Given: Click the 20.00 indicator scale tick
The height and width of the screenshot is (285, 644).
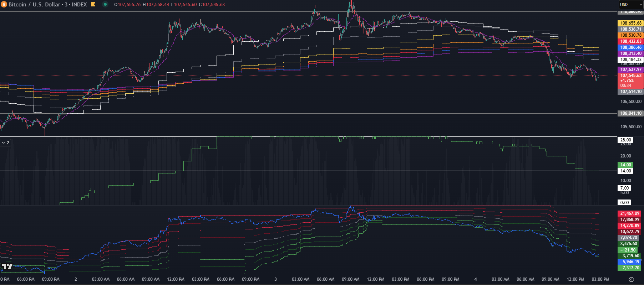Looking at the screenshot, I should 625,156.
